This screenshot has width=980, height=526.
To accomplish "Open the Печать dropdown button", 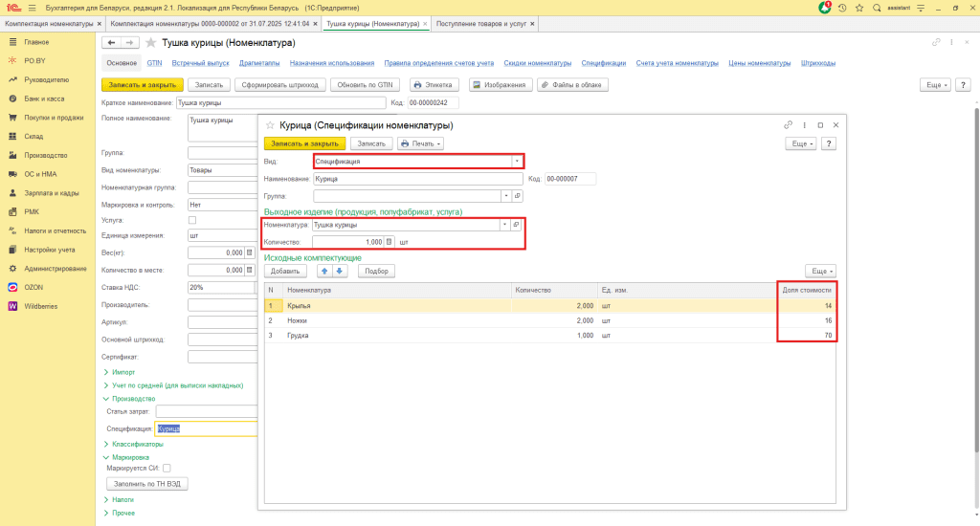I will click(x=421, y=143).
